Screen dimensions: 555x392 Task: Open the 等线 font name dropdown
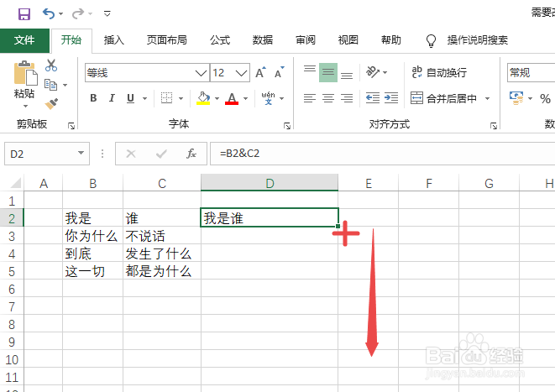tap(201, 73)
